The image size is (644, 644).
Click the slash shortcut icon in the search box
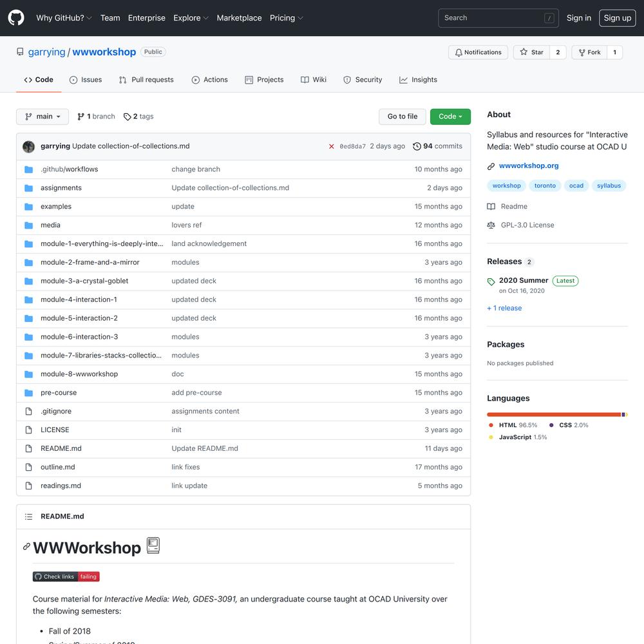pos(549,18)
